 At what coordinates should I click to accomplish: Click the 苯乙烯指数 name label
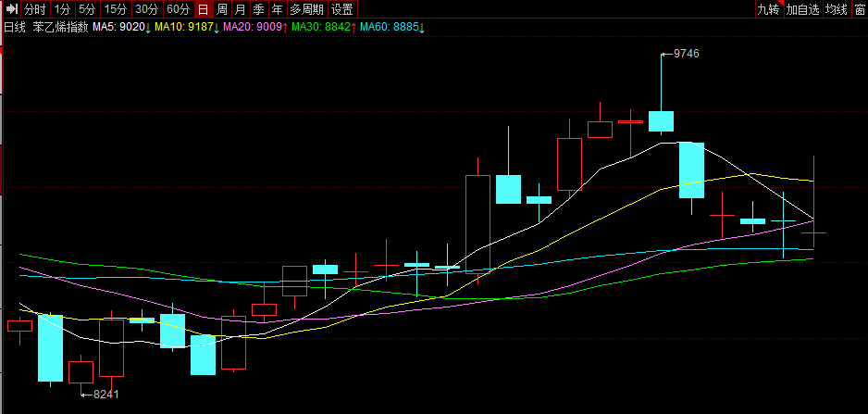point(61,27)
